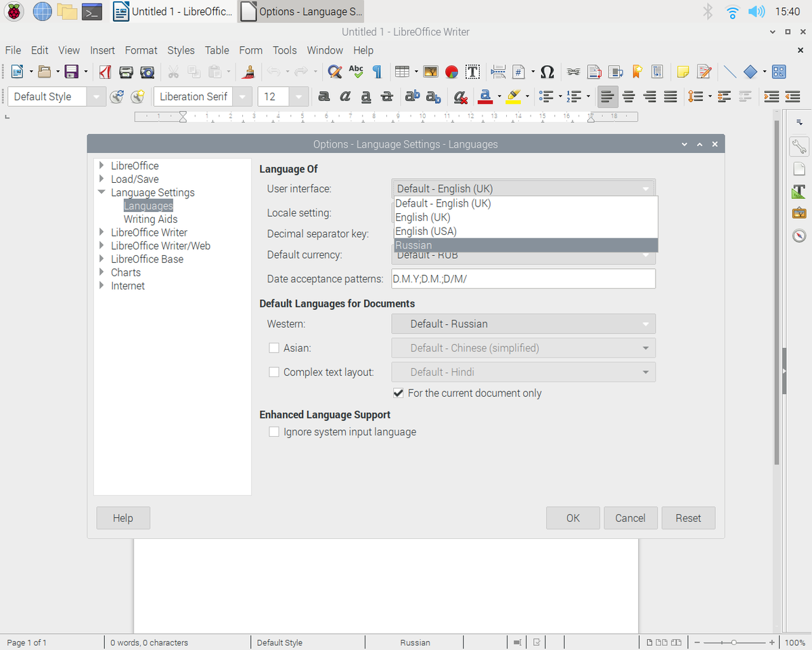Collapse the Language Settings tree node
This screenshot has width=812, height=650.
(101, 192)
